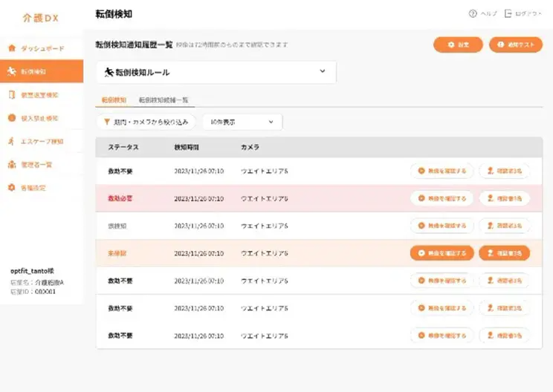Viewport: 553px width, 392px height.
Task: Click the optfit_tanto様 user name
Action: (x=32, y=271)
